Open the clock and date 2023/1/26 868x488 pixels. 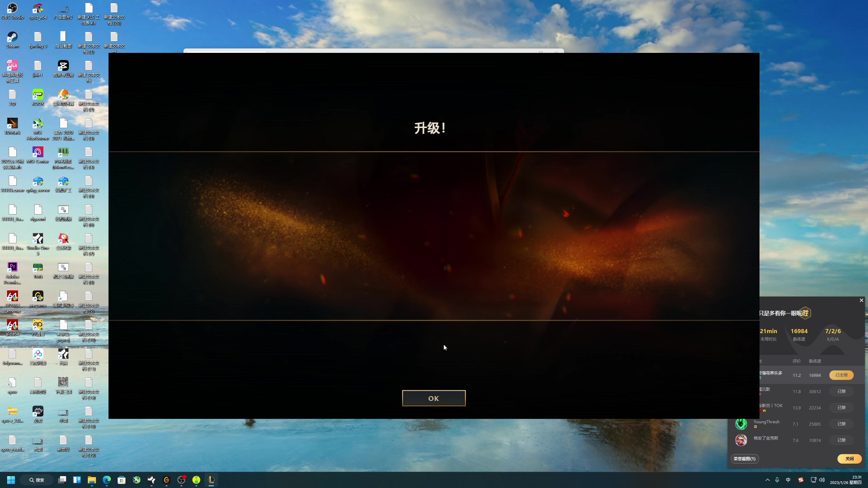point(846,480)
